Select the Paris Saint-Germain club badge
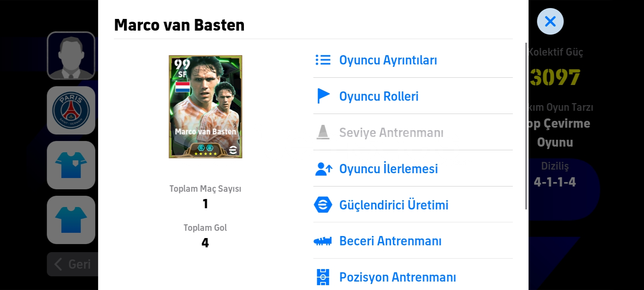644x290 pixels. coord(71,110)
